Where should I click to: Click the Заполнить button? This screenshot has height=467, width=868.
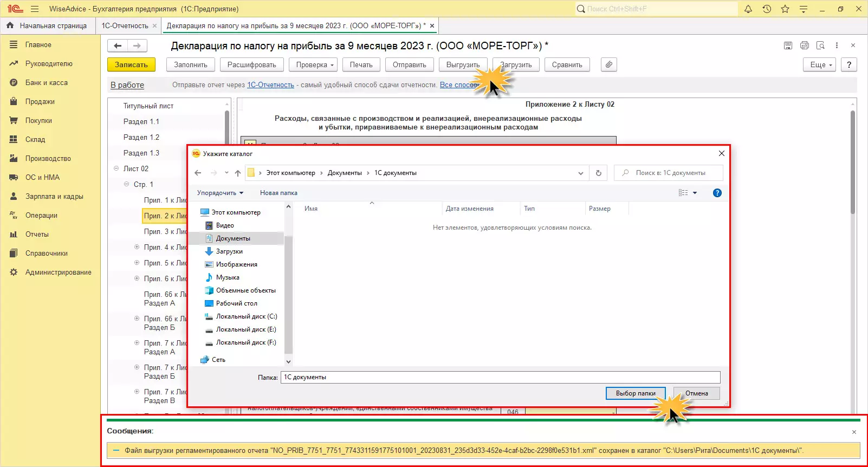191,64
